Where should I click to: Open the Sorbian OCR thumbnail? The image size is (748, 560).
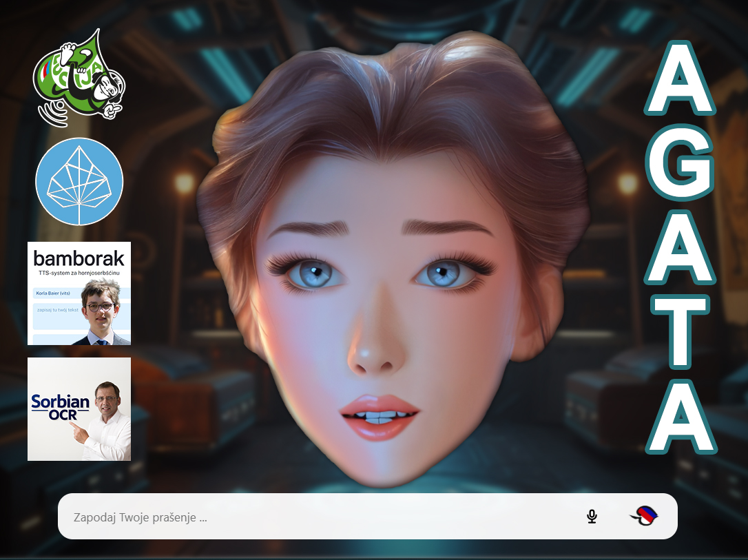pos(79,409)
